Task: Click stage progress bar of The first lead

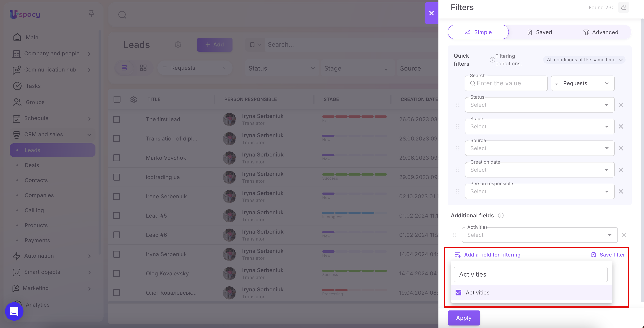Action: 354,117
